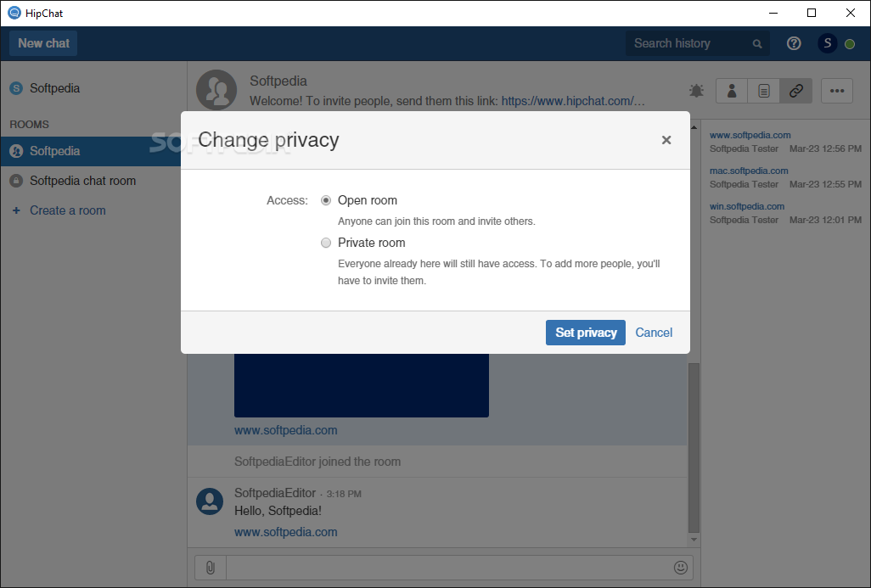Screen dimensions: 871x588
Task: Open www.softpedia.com link in right panel
Action: pyautogui.click(x=750, y=135)
